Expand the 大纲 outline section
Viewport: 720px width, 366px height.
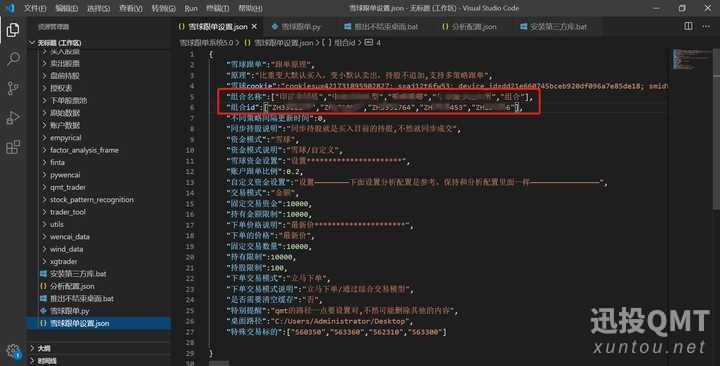[44, 349]
